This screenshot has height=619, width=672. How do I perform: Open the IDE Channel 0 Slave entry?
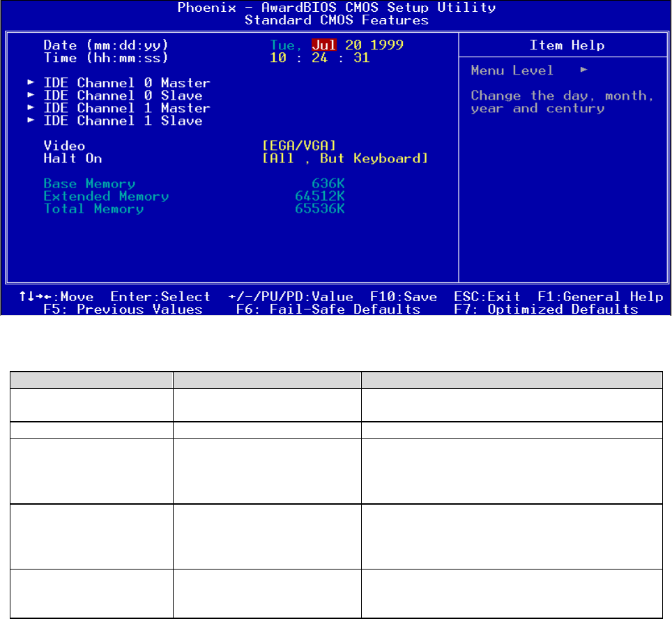(x=123, y=95)
